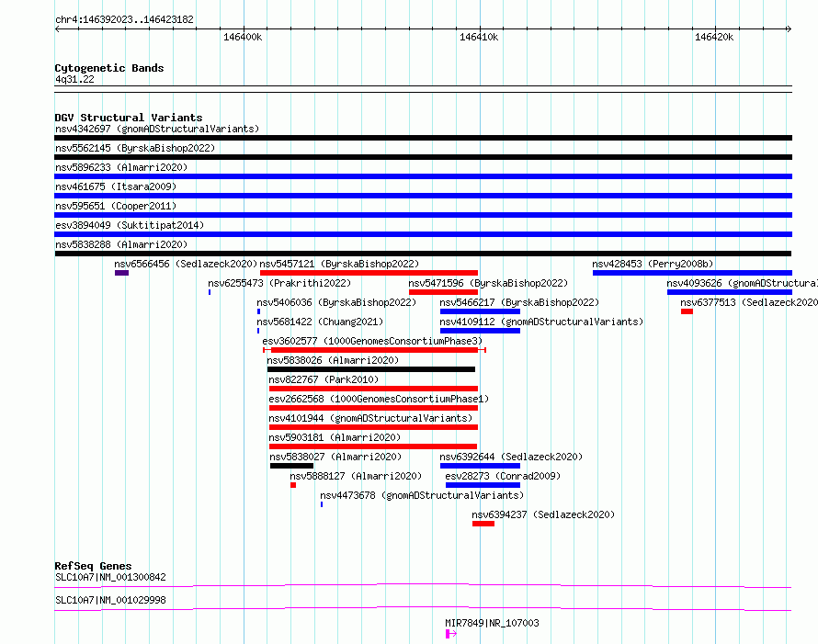Click the small blue nsv5406036 marker

pos(259,311)
